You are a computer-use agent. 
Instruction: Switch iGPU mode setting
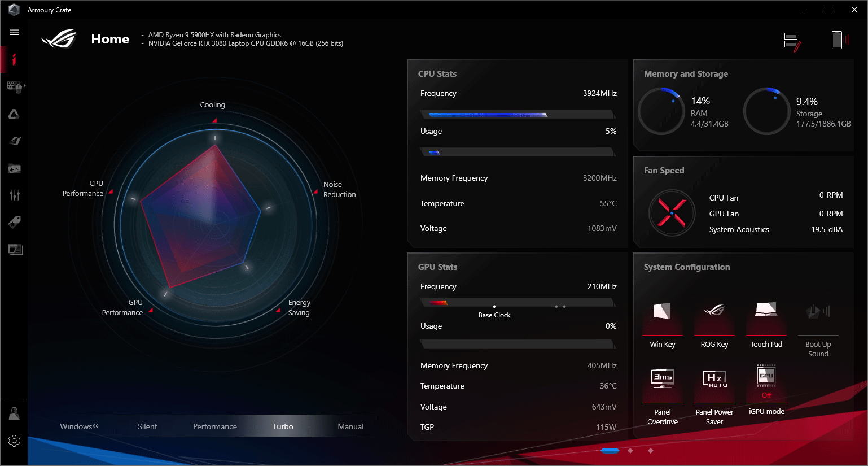pyautogui.click(x=766, y=390)
